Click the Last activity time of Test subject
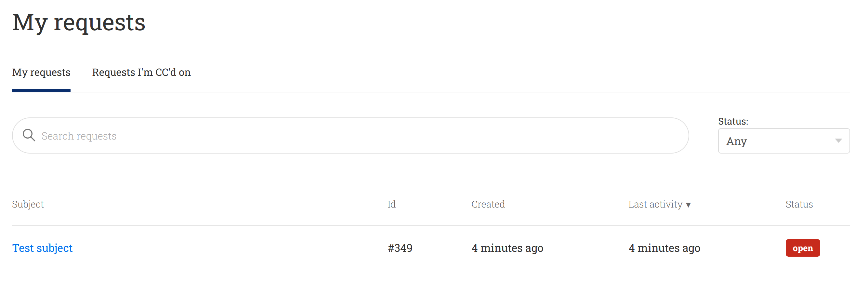Screen dimensions: 868x283 [664, 248]
